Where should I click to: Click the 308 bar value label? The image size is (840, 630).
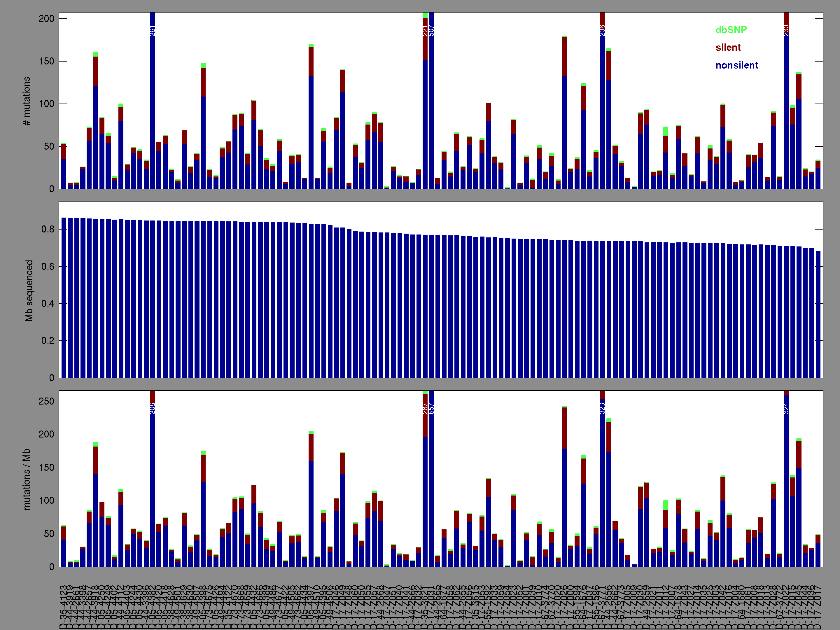click(153, 409)
